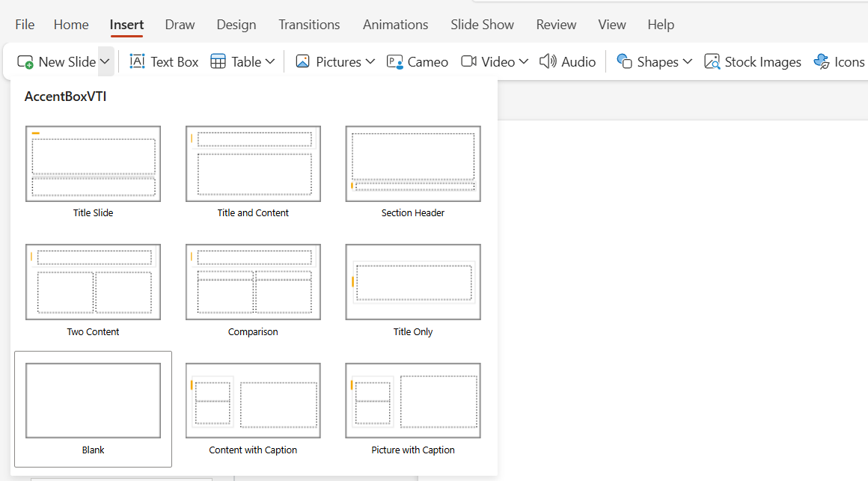The height and width of the screenshot is (481, 868).
Task: Go to the Animations tab
Action: click(x=395, y=25)
